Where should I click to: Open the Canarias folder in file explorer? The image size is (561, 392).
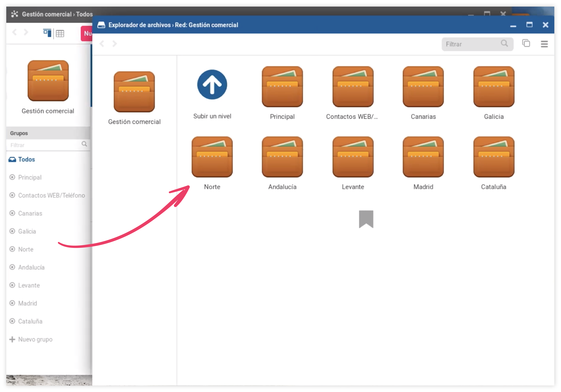pos(423,87)
